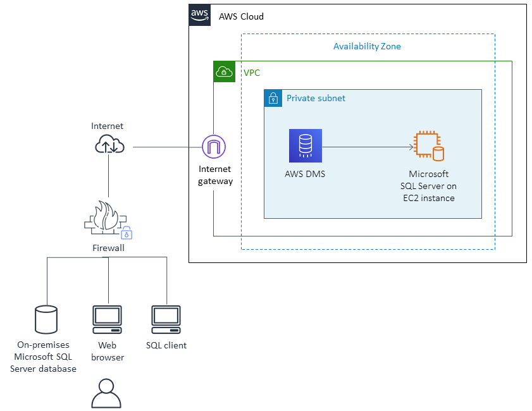Select the AWS DMS service icon
Screen dimensions: 532x411
tap(305, 145)
